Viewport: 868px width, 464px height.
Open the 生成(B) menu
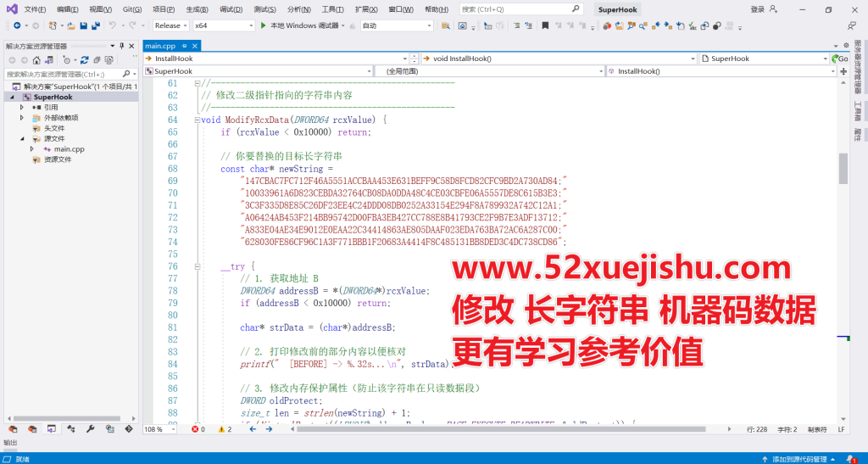click(x=197, y=9)
